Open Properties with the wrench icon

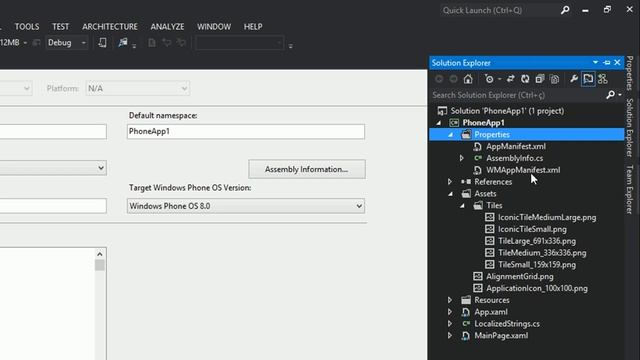[574, 79]
